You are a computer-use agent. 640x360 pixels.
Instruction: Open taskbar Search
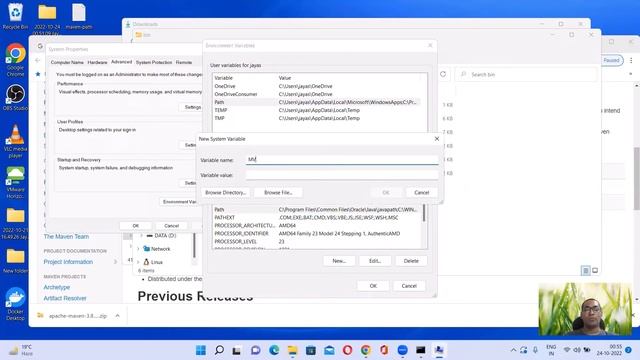[219, 350]
